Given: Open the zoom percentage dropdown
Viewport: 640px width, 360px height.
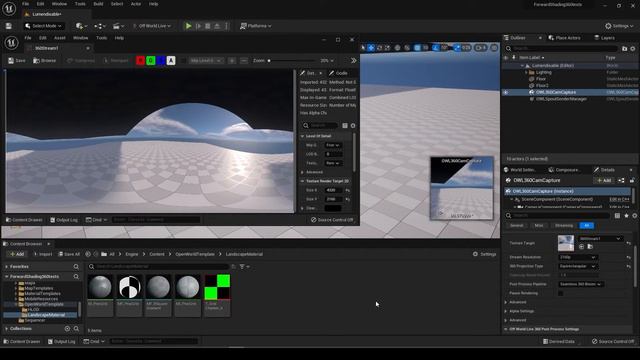Looking at the screenshot, I should click(x=327, y=60).
